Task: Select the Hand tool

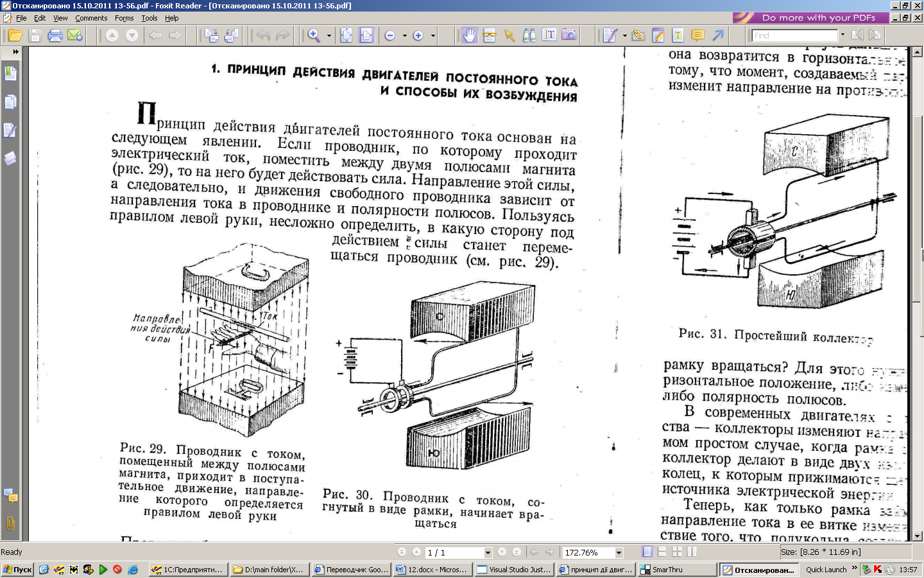Action: click(470, 35)
